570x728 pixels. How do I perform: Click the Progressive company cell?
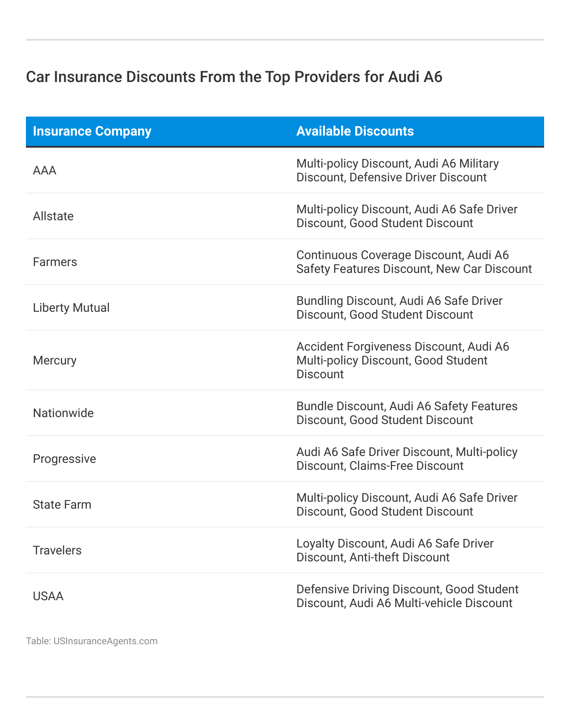tap(64, 459)
